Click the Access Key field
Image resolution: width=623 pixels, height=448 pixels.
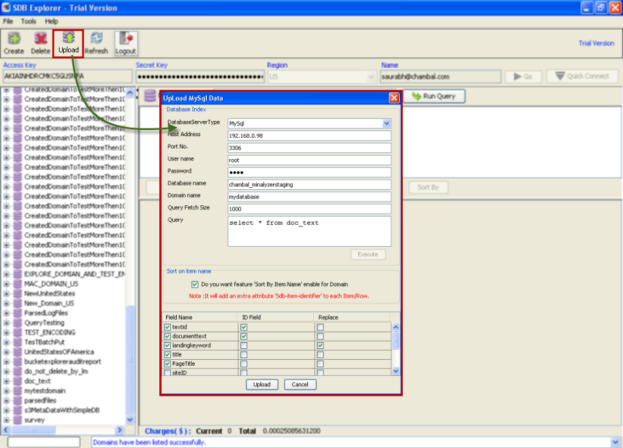[x=68, y=76]
